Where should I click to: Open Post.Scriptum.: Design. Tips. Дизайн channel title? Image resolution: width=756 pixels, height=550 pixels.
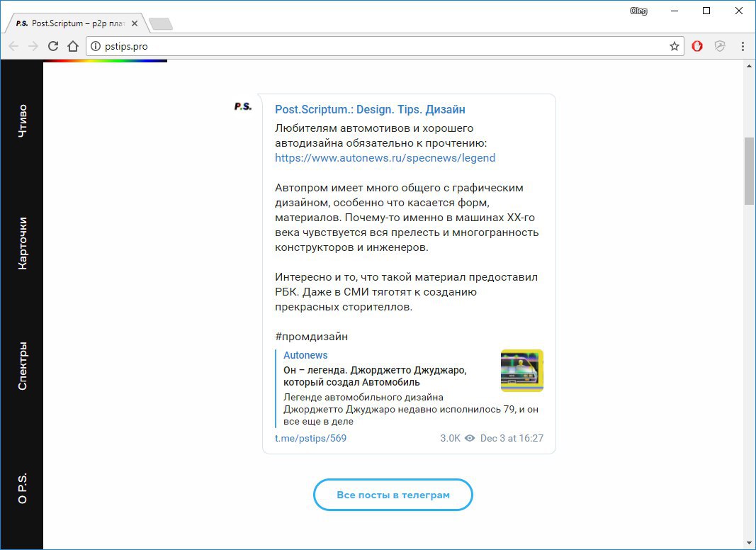370,110
